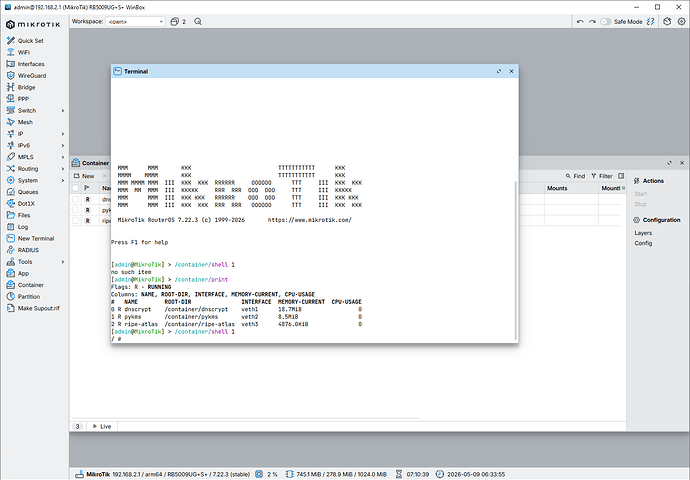Open the Queues section
690x480 pixels.
click(22, 192)
